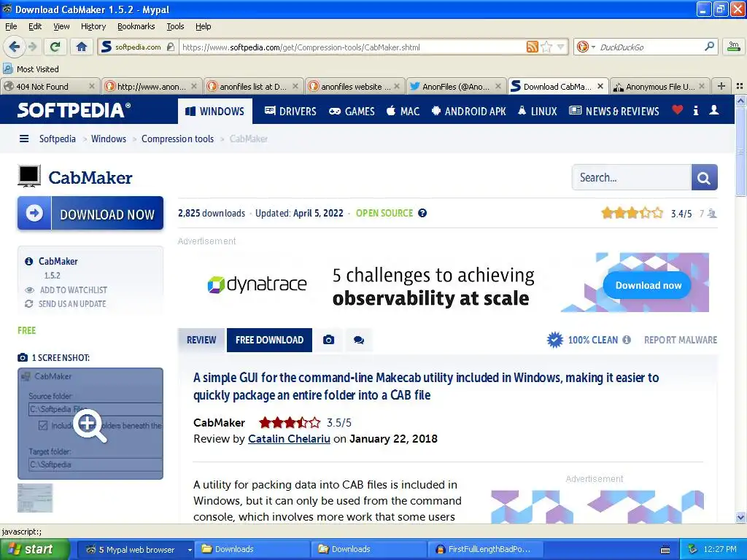Open Catalin Chelariu author link
Screen dimensions: 747x560
(289, 438)
